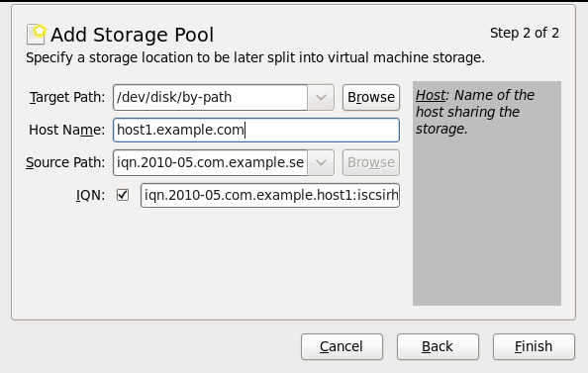Viewport: 588px width, 373px height.
Task: Click the "Source Path:" label
Action: point(65,162)
